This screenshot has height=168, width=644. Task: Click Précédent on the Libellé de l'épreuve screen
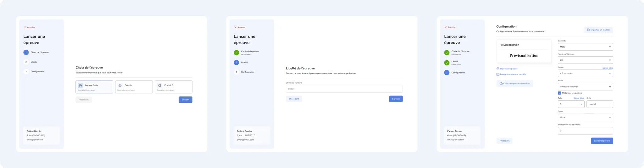(x=294, y=99)
